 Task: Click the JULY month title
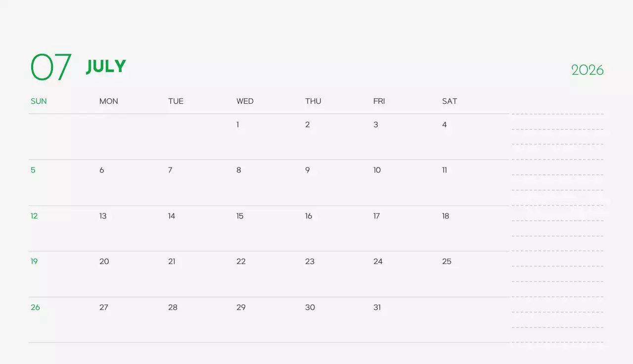pyautogui.click(x=106, y=66)
